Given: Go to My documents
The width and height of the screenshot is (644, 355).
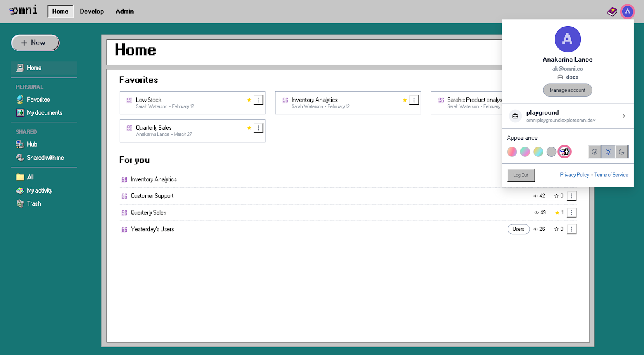Looking at the screenshot, I should pos(44,113).
